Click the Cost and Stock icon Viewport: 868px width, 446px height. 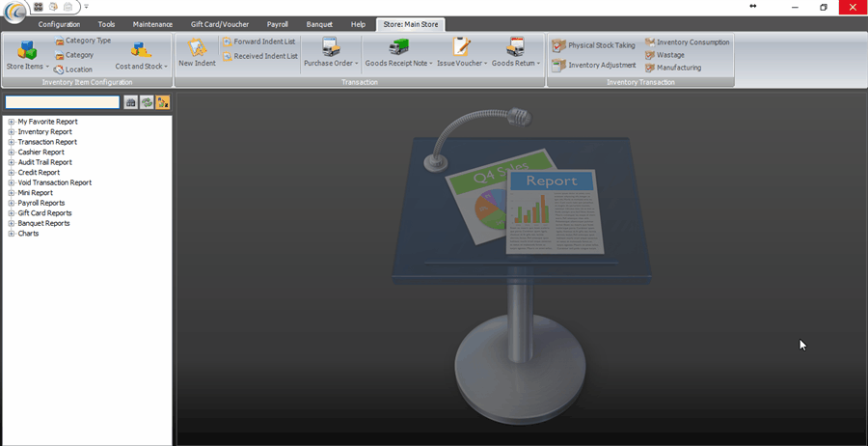[141, 49]
